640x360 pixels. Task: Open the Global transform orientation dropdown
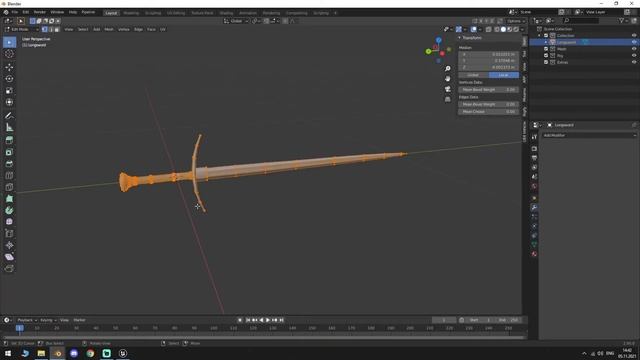pyautogui.click(x=236, y=21)
